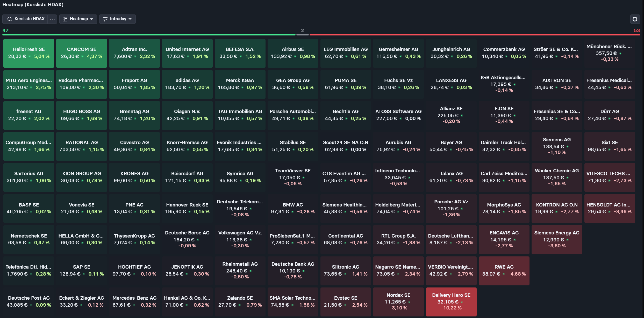Open the Sartorius AG tile
The height and width of the screenshot is (318, 644).
(x=29, y=177)
